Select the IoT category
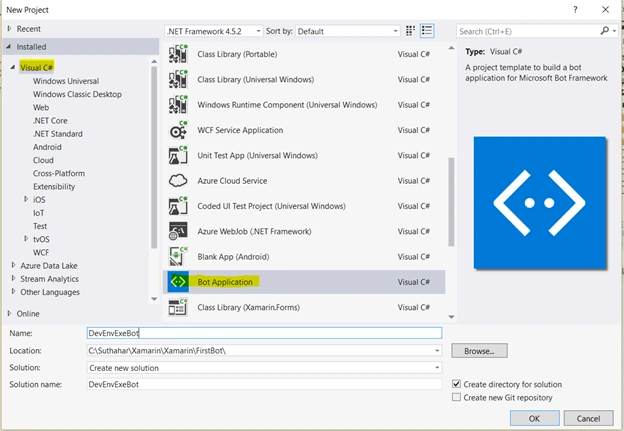This screenshot has height=431, width=624. (39, 213)
